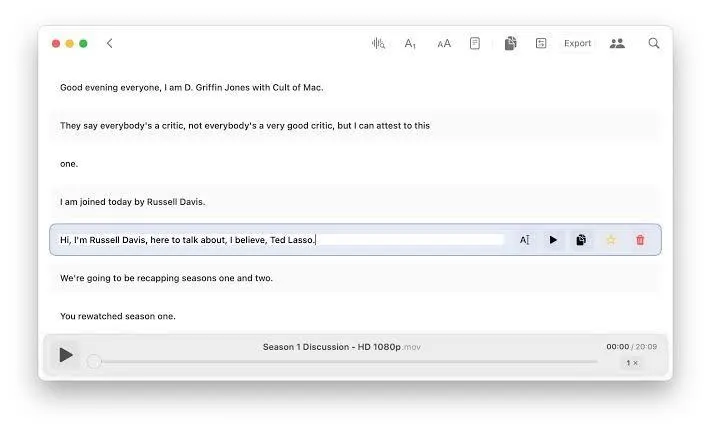Image resolution: width=711 pixels, height=431 pixels.
Task: Copy the selected Ted Lasso line
Action: point(581,240)
